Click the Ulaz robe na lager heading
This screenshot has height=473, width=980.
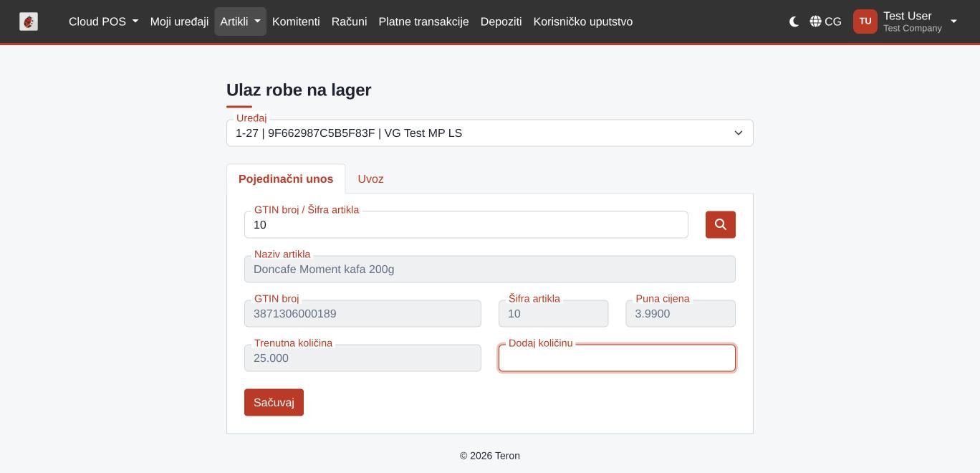pyautogui.click(x=299, y=90)
